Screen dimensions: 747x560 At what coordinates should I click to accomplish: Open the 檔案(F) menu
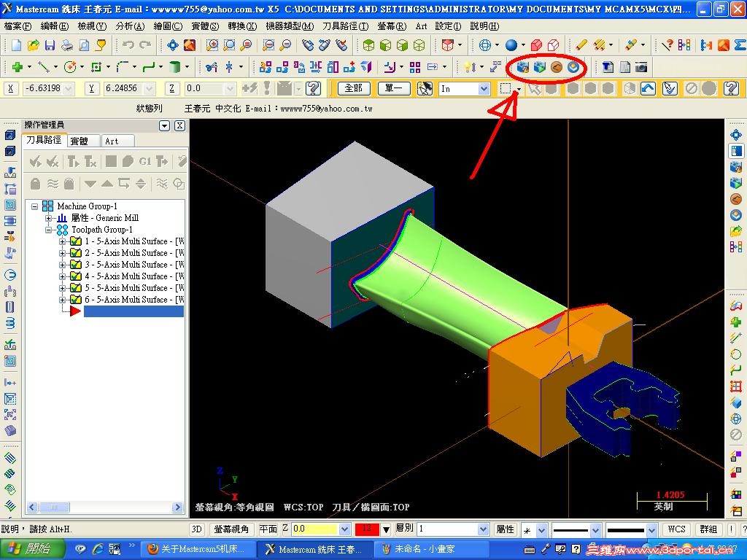[x=18, y=26]
